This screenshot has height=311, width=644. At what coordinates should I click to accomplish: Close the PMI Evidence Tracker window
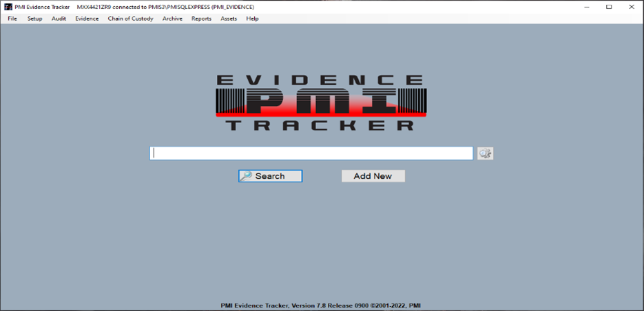(632, 7)
